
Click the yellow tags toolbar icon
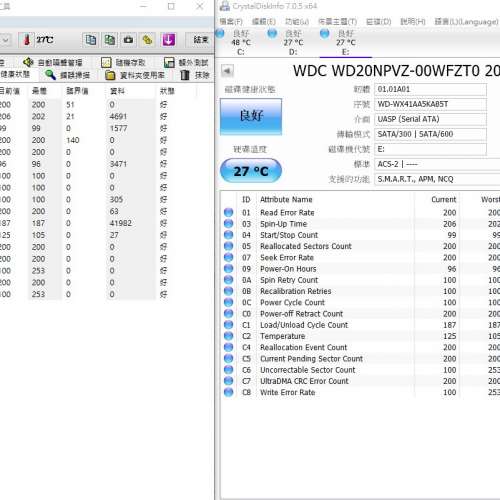(147, 40)
